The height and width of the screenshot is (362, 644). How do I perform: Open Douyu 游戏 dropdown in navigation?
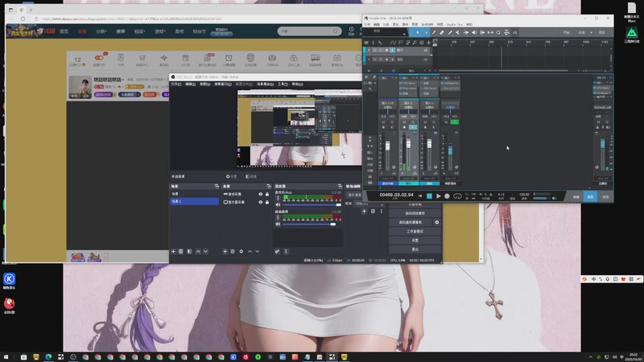pos(159,31)
